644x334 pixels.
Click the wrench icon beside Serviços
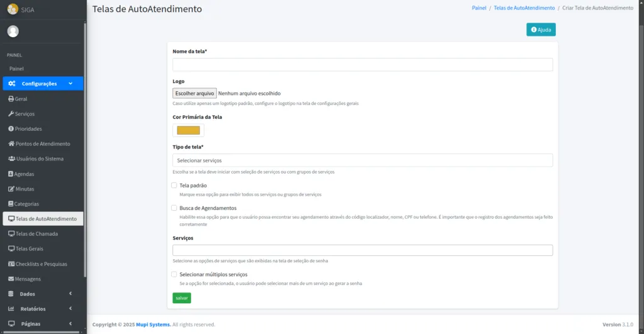tap(11, 114)
